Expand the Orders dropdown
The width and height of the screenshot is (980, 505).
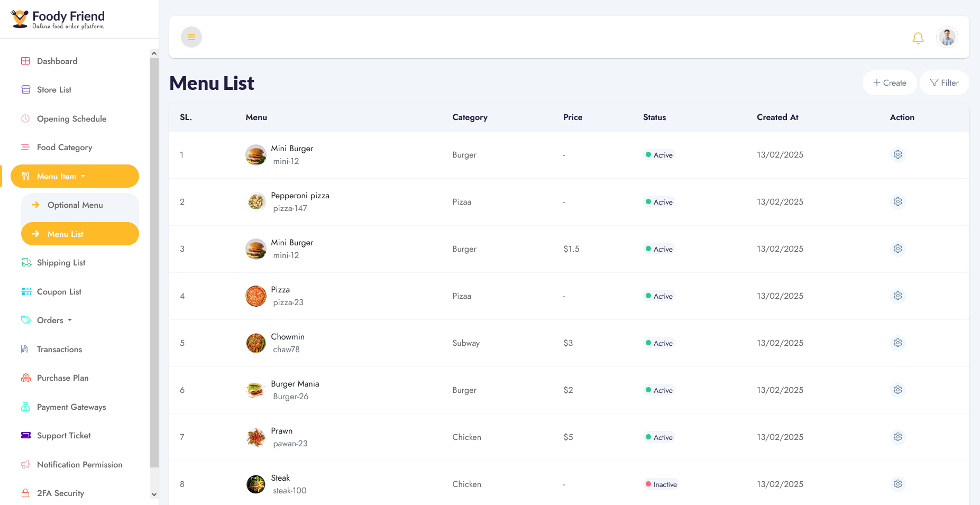click(75, 320)
